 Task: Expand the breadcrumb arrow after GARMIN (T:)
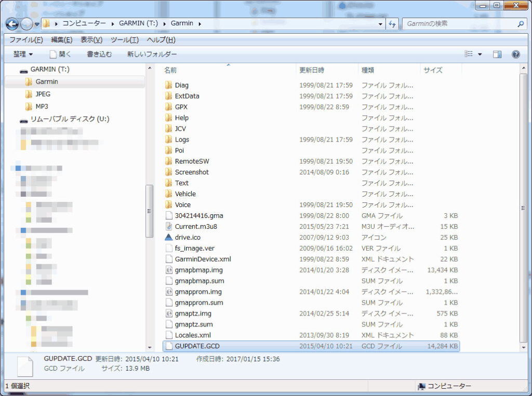point(164,24)
